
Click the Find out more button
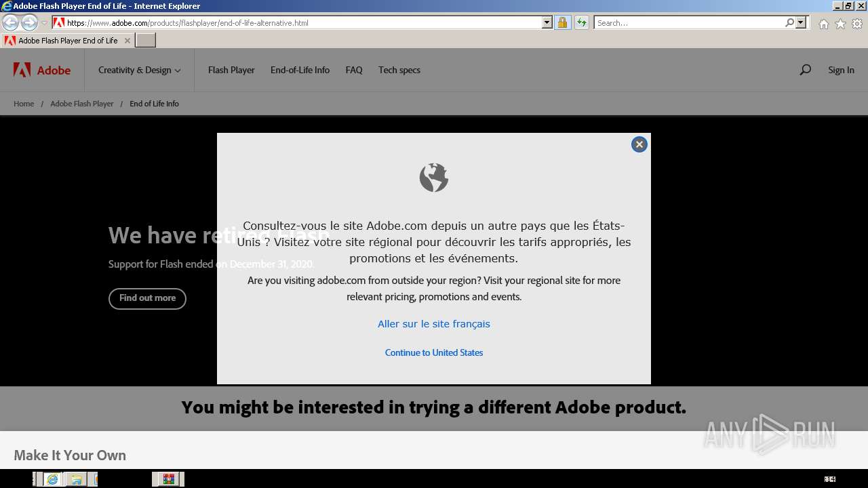[147, 298]
